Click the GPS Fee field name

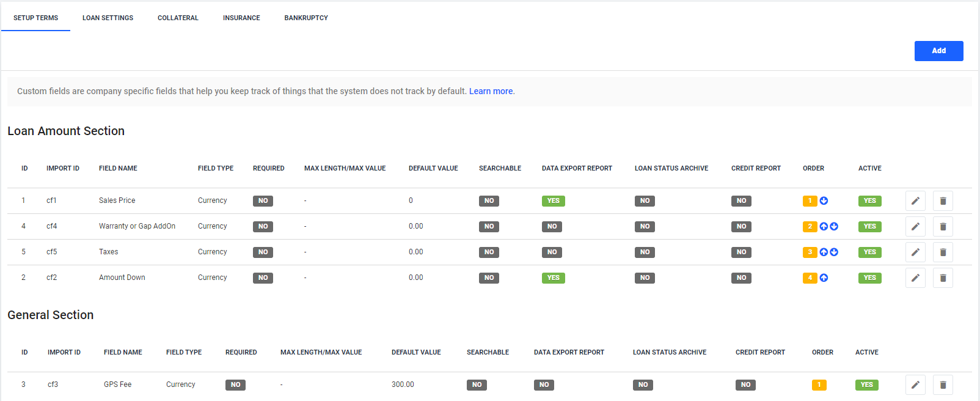pyautogui.click(x=117, y=384)
